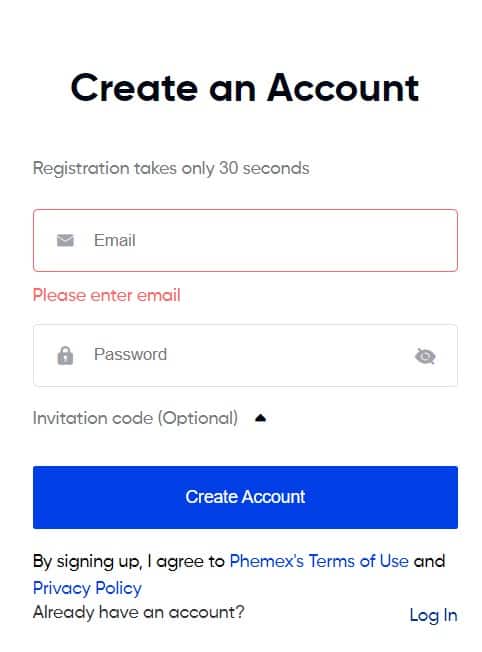
Task: Click the envelope icon in Email field
Action: click(x=65, y=240)
